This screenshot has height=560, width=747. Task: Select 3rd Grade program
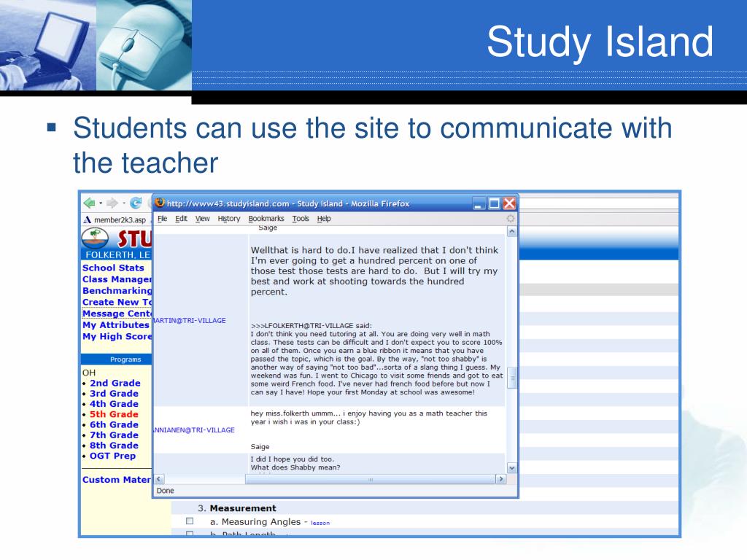pos(115,393)
